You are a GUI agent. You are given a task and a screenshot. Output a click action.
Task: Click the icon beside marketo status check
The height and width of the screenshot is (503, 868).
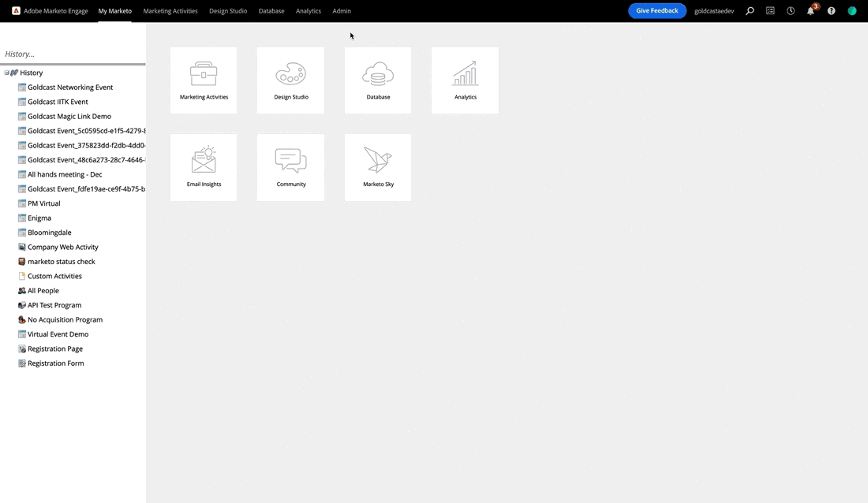click(x=22, y=261)
